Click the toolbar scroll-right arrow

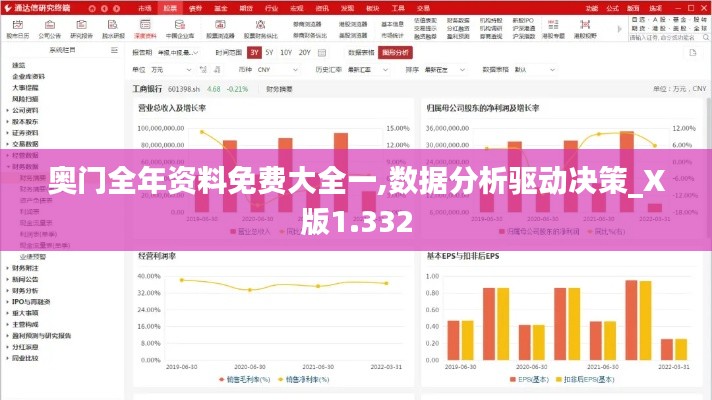pos(619,29)
